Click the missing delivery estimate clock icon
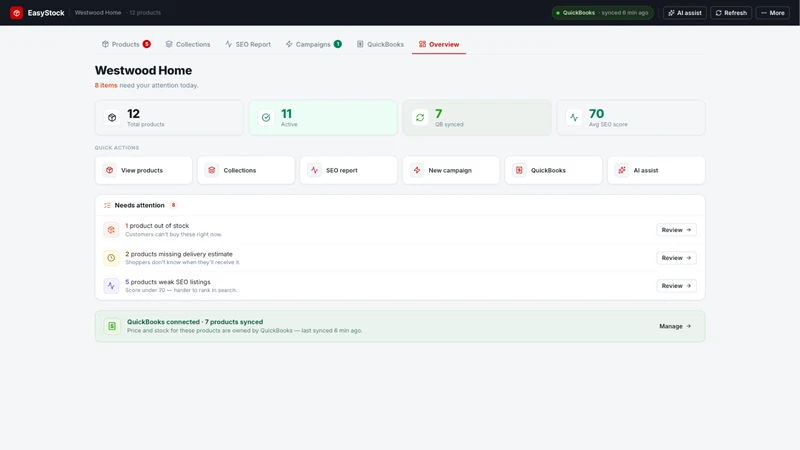The height and width of the screenshot is (450, 800). click(x=111, y=258)
